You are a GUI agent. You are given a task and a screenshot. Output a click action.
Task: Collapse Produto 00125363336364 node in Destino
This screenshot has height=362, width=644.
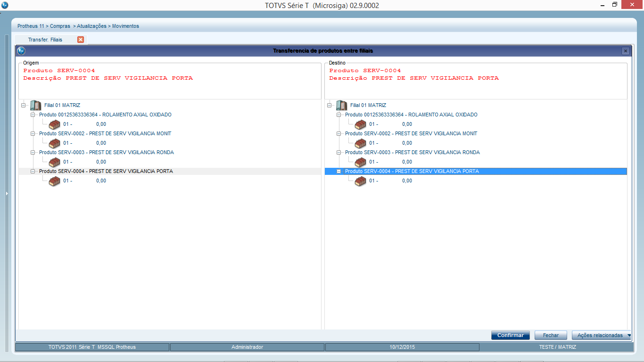click(x=339, y=115)
